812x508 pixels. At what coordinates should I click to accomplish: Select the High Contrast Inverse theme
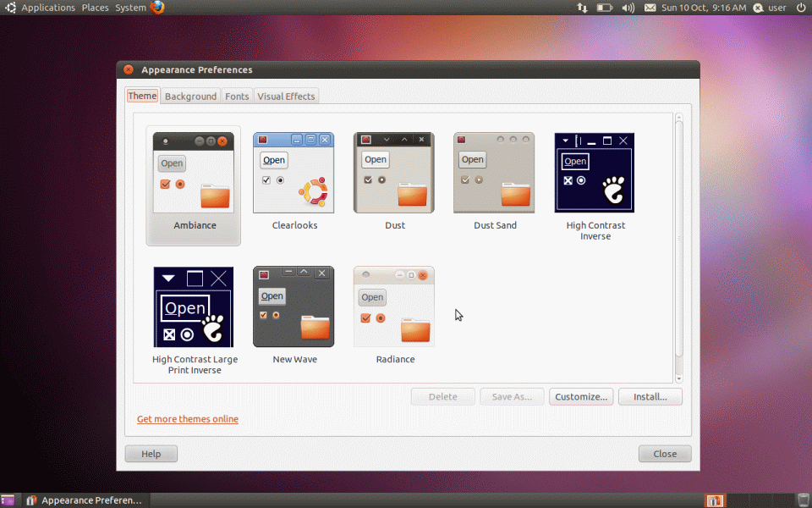[x=595, y=172]
